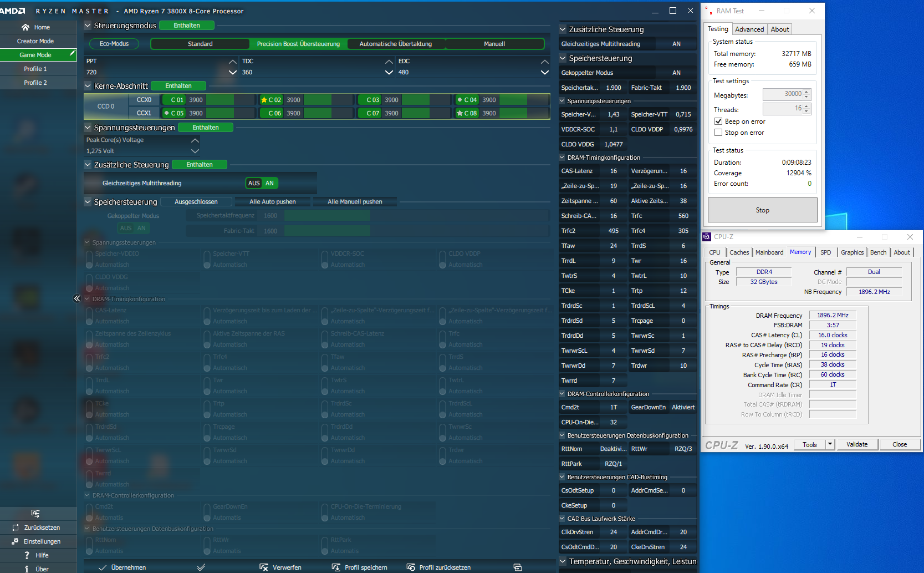The width and height of the screenshot is (924, 573).
Task: Toggle Enthalten next to Kerne-Abschnitt
Action: (178, 86)
